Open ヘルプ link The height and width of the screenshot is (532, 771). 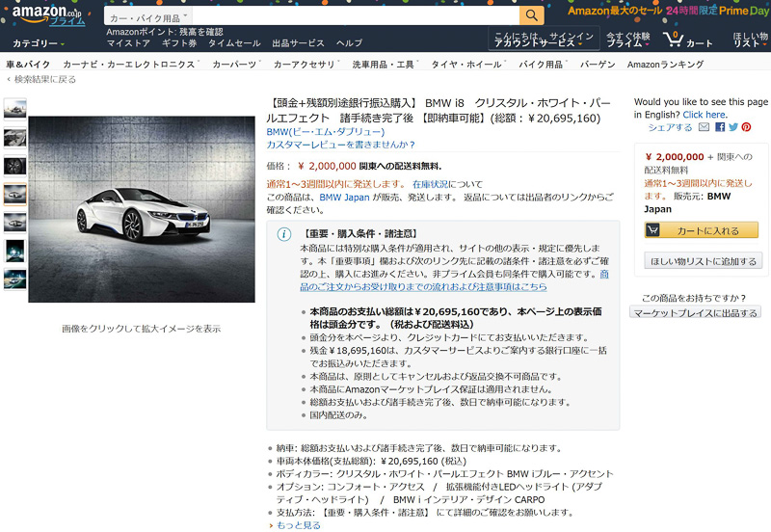[x=349, y=43]
